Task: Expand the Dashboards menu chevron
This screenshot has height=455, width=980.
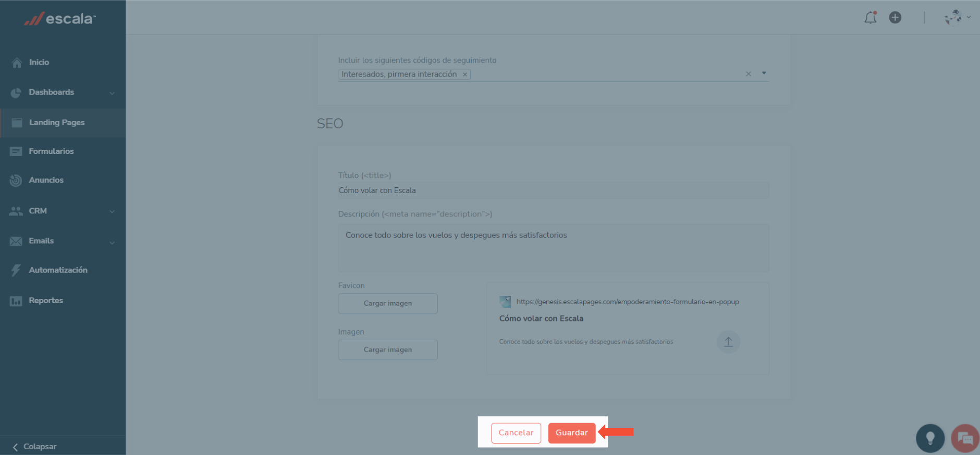Action: 112,93
